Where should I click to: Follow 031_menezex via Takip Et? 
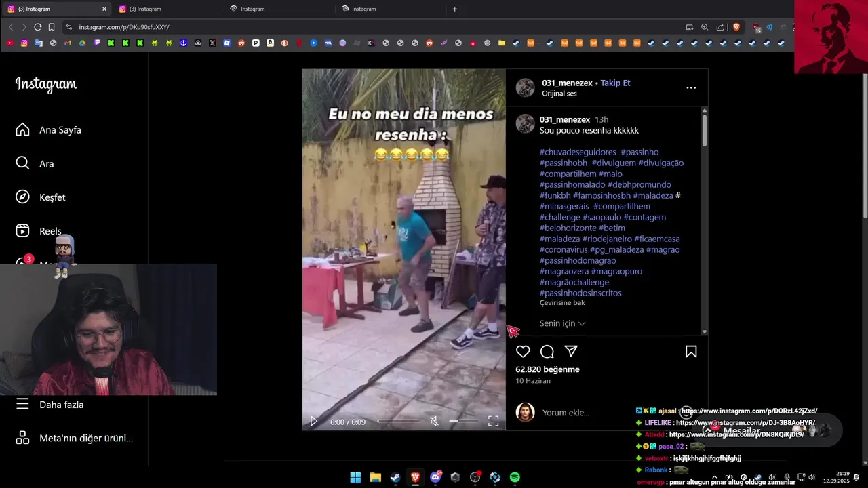(x=615, y=83)
